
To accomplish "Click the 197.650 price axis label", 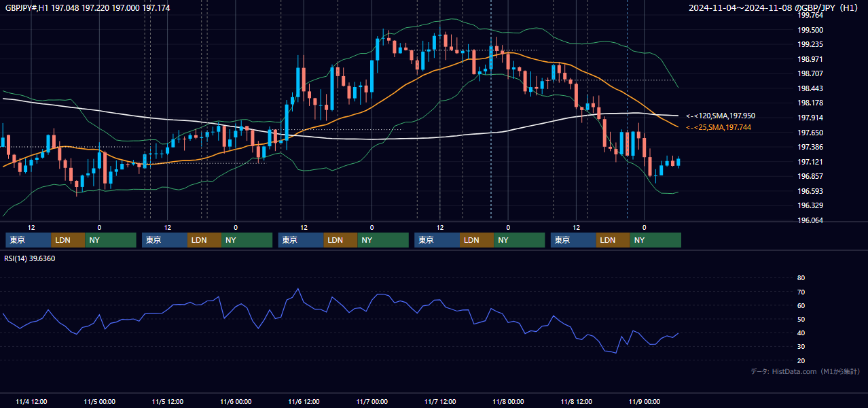I will pos(810,133).
